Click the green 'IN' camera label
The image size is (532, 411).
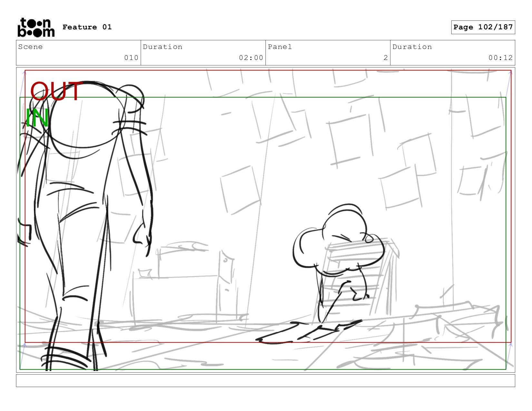click(37, 118)
